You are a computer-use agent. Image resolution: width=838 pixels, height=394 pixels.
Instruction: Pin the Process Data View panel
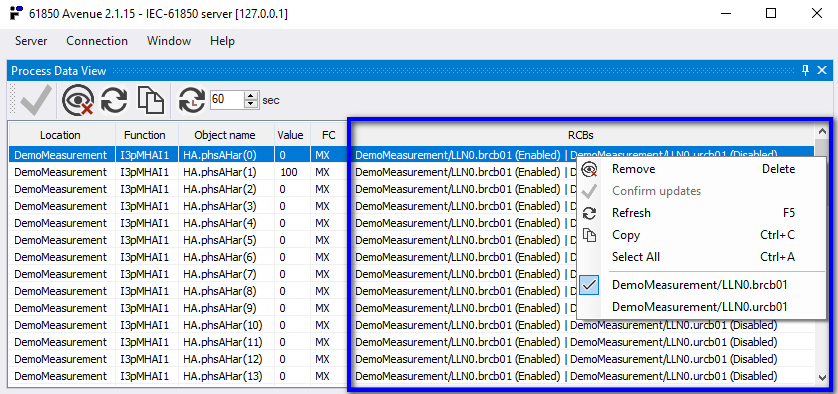[805, 71]
